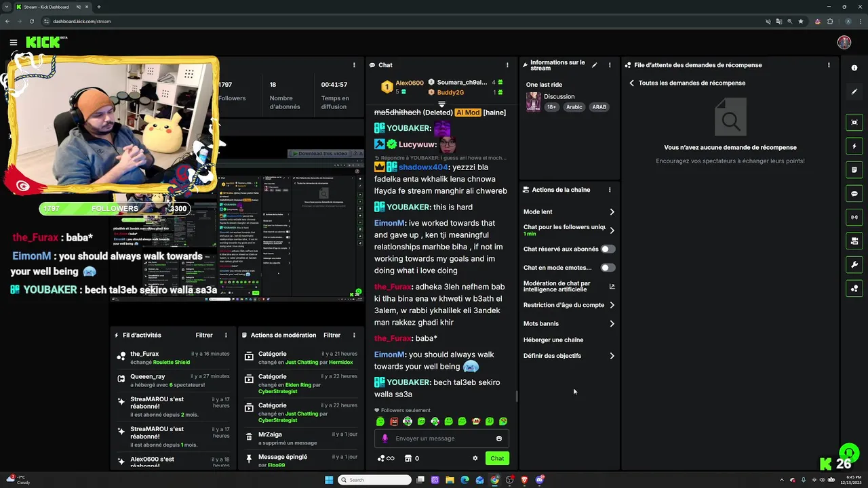Click the channel points infinity icon
Screen dimensions: 868x488
click(386, 458)
